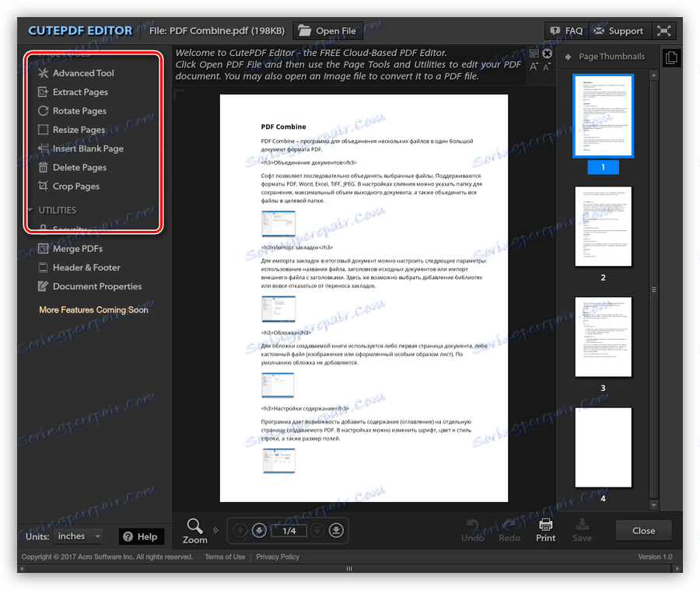
Task: Go to next page arrow
Action: coord(259,530)
